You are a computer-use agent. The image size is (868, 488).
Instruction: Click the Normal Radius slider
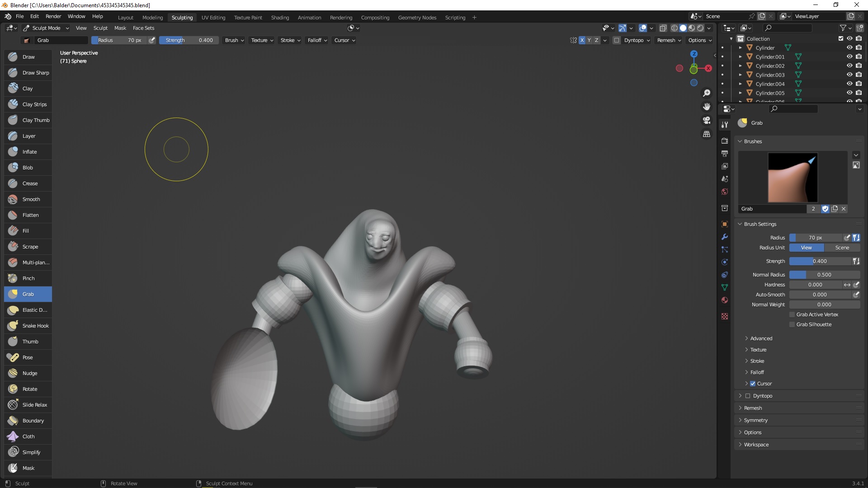824,275
